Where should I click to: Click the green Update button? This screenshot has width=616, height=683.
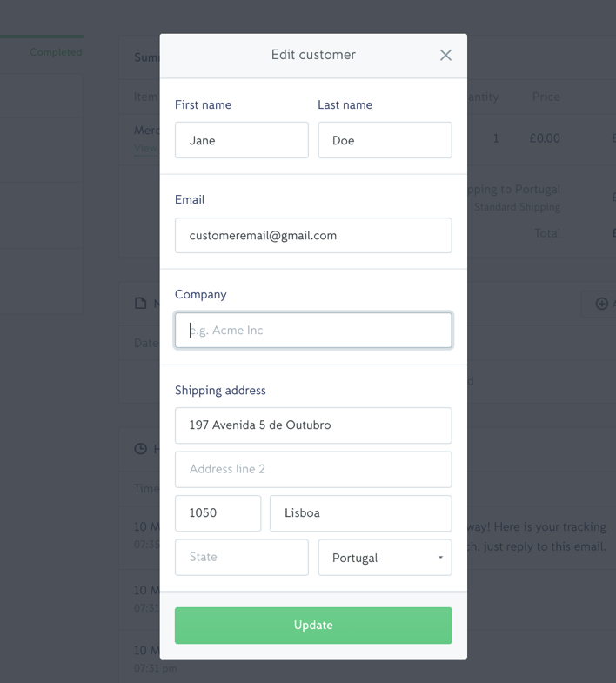313,625
